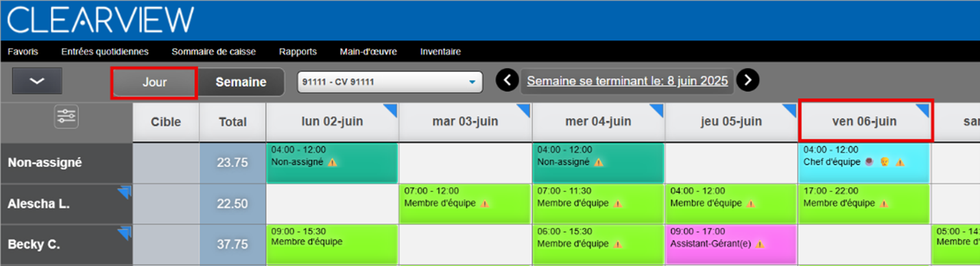
Task: Switch to Semaine view
Action: tap(241, 82)
